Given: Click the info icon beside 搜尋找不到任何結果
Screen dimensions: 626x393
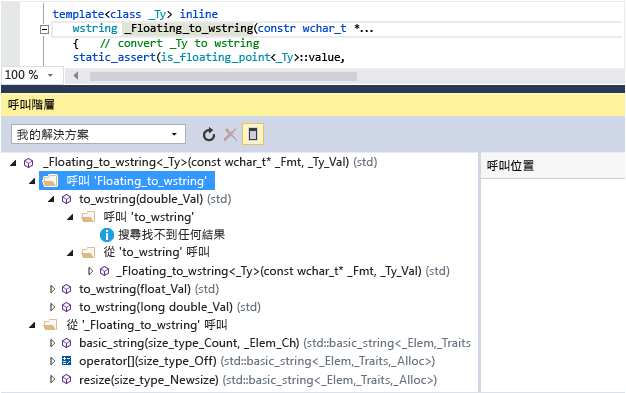Looking at the screenshot, I should click(107, 235).
